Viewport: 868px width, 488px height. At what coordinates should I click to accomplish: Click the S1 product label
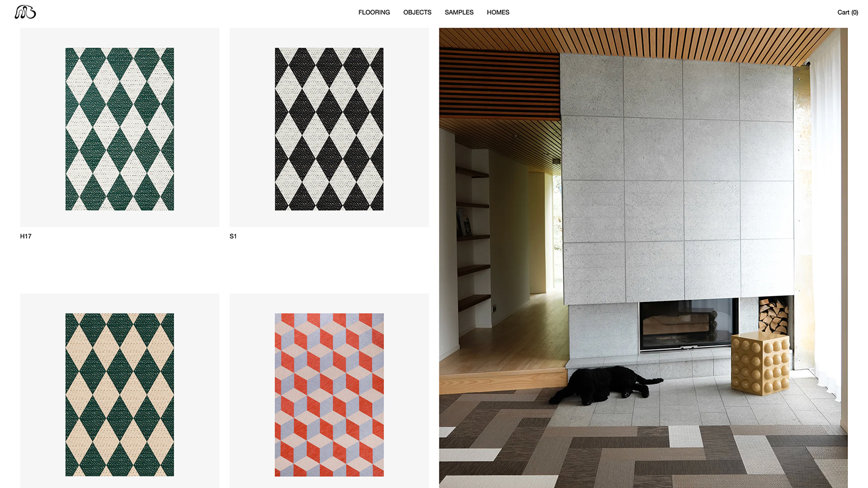(x=233, y=236)
